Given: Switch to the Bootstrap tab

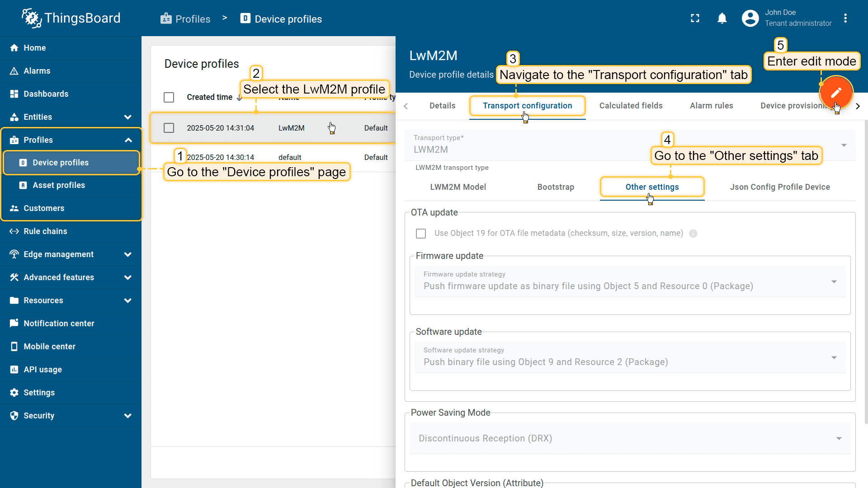Looking at the screenshot, I should pyautogui.click(x=556, y=187).
